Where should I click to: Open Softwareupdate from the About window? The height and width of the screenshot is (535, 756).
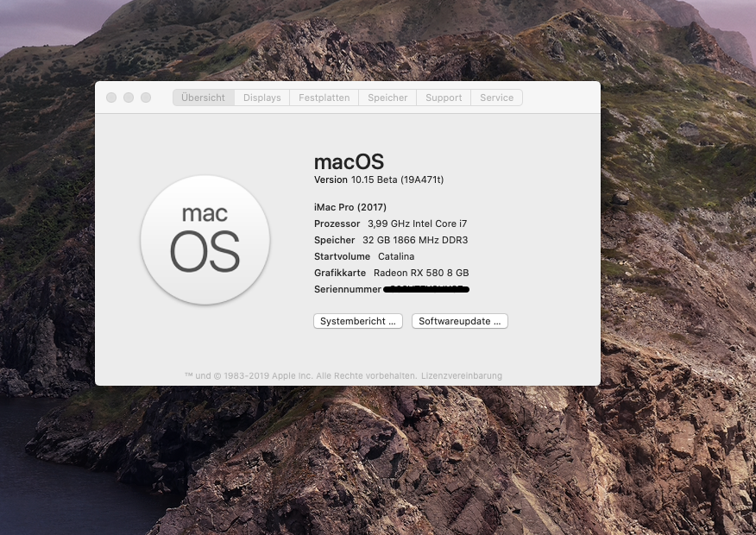click(459, 321)
